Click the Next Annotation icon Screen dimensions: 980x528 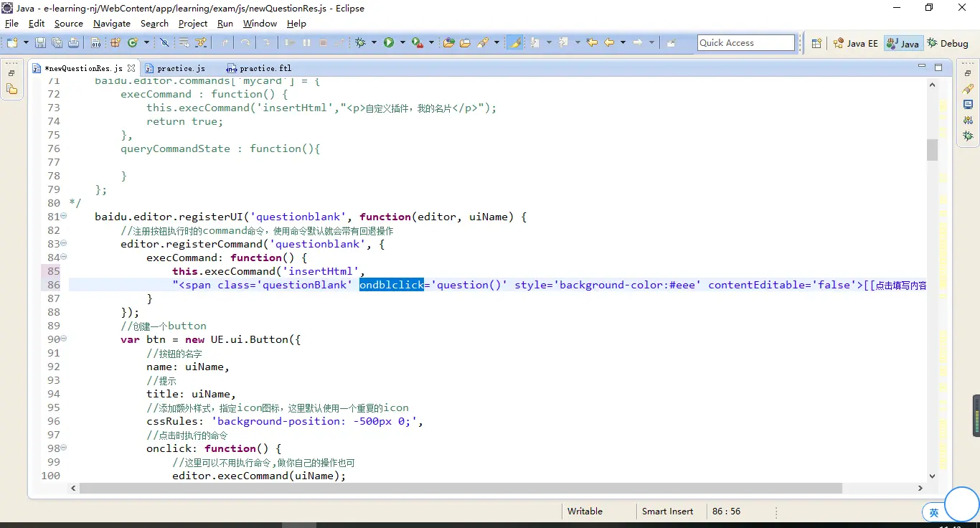click(534, 43)
